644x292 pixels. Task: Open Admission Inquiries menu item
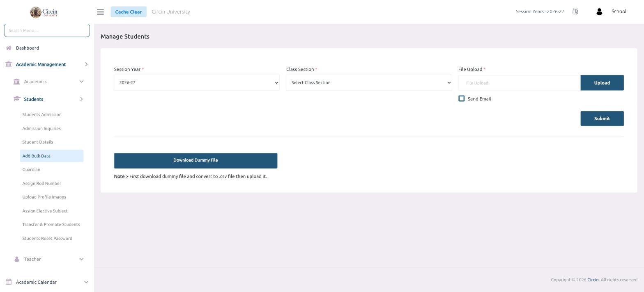(x=41, y=128)
